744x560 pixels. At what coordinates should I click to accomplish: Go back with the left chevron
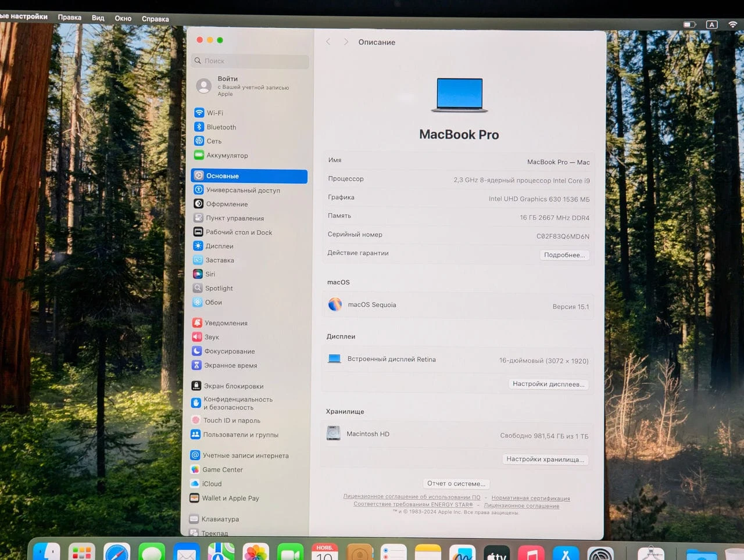tap(328, 42)
